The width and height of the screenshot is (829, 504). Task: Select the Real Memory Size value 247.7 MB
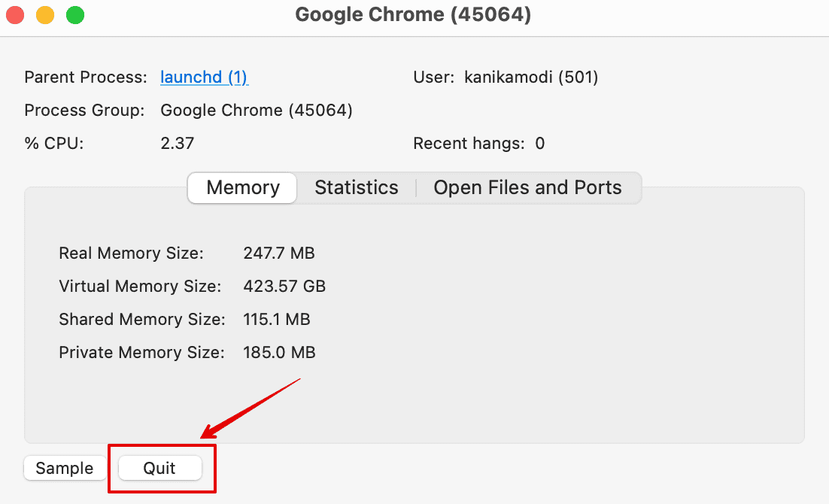click(x=279, y=254)
